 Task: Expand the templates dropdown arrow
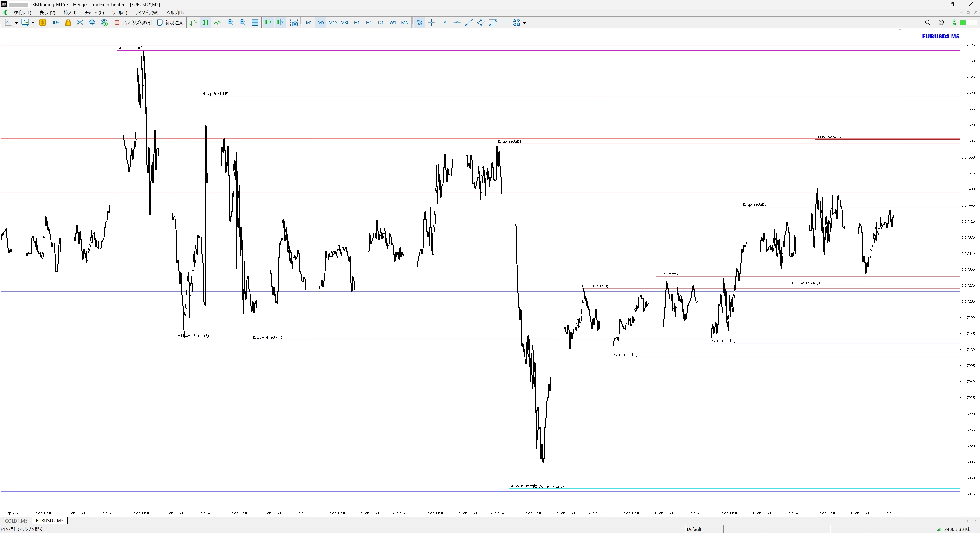click(33, 23)
